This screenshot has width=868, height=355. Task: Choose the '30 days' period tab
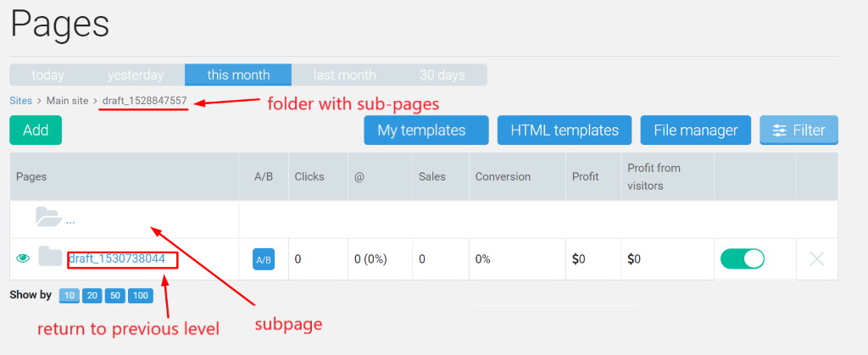(442, 75)
